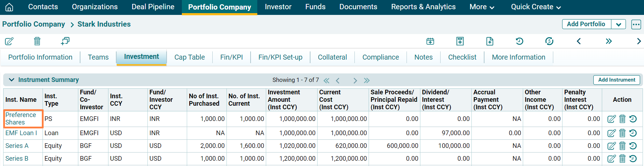Click the add document icon in toolbar
644x166 pixels.
pos(489,41)
